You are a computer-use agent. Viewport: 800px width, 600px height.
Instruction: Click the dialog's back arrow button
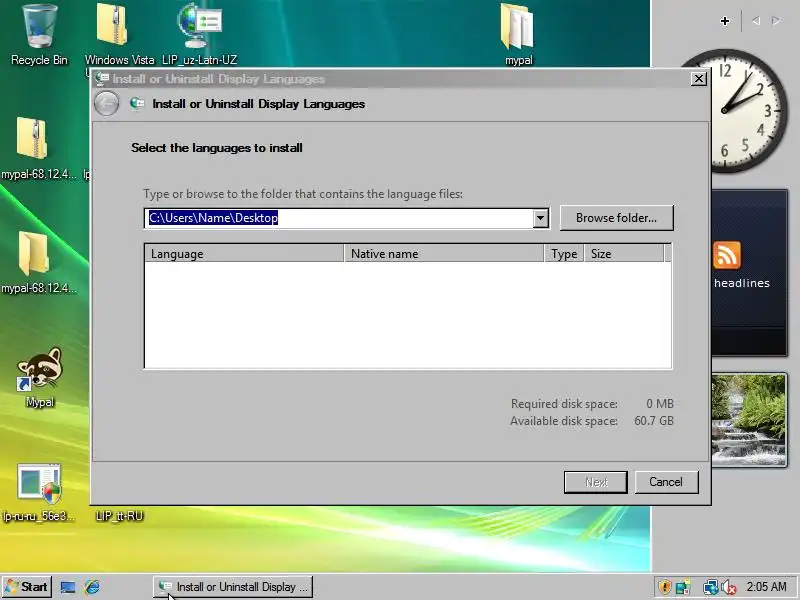click(x=107, y=104)
